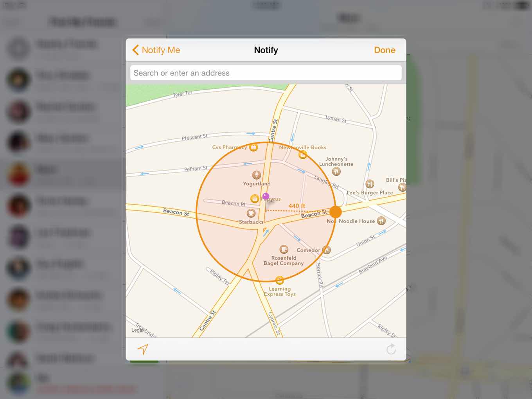Tap the Yogurtland ice cream icon
This screenshot has width=532, height=399.
coord(257,175)
